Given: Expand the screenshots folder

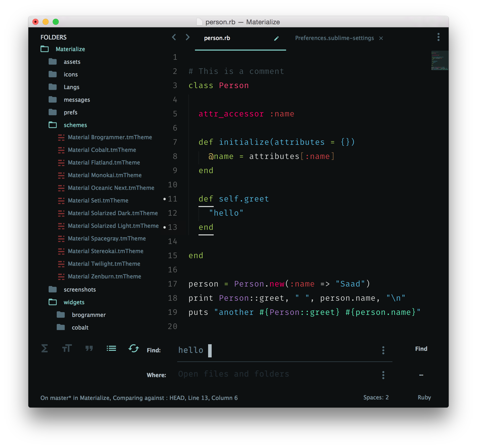Looking at the screenshot, I should pos(72,290).
